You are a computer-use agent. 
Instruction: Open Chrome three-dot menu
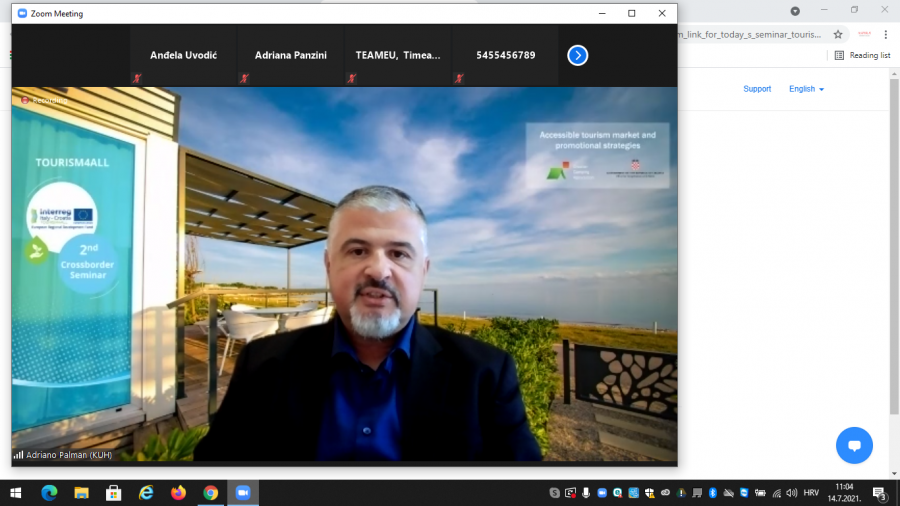[x=885, y=34]
